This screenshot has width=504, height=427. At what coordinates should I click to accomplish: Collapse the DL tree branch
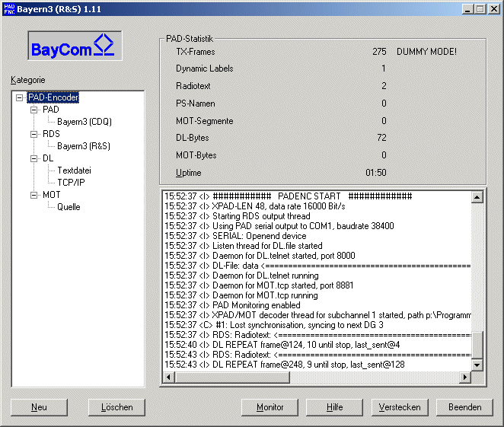(x=33, y=158)
